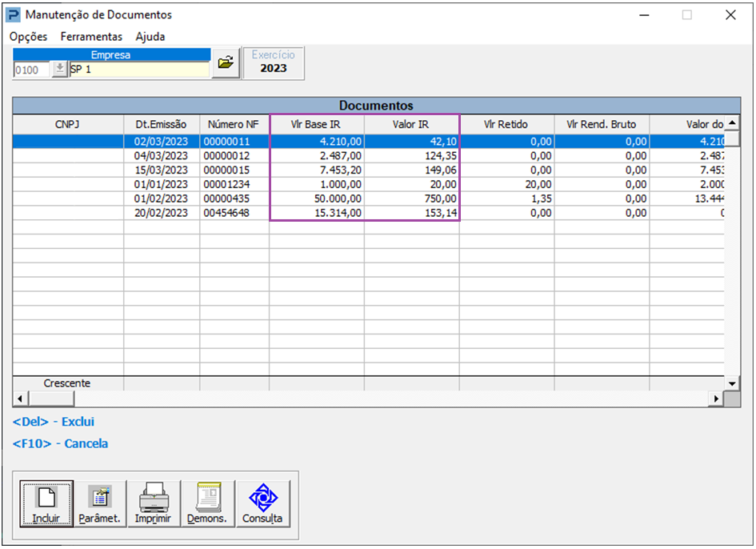Click the open folder icon beside Empresa

click(x=226, y=62)
